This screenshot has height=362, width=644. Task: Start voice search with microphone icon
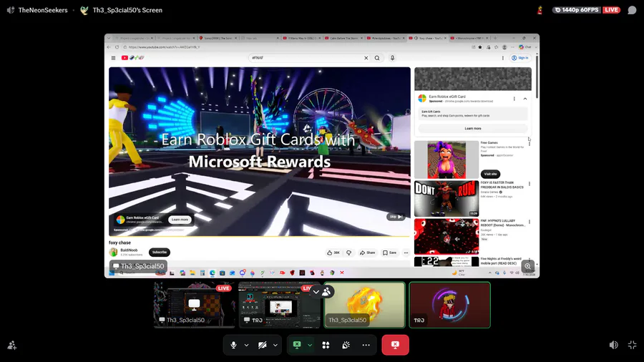(393, 58)
